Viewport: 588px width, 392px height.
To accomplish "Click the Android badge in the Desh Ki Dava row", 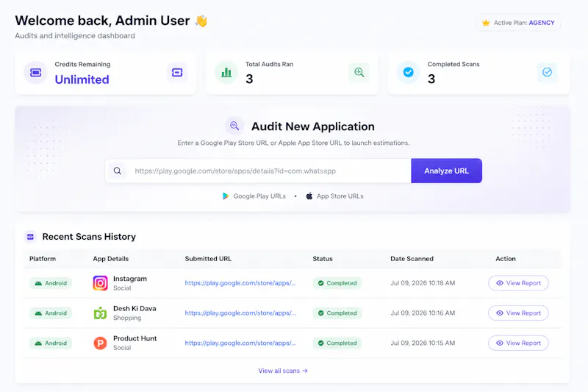I will pos(51,313).
